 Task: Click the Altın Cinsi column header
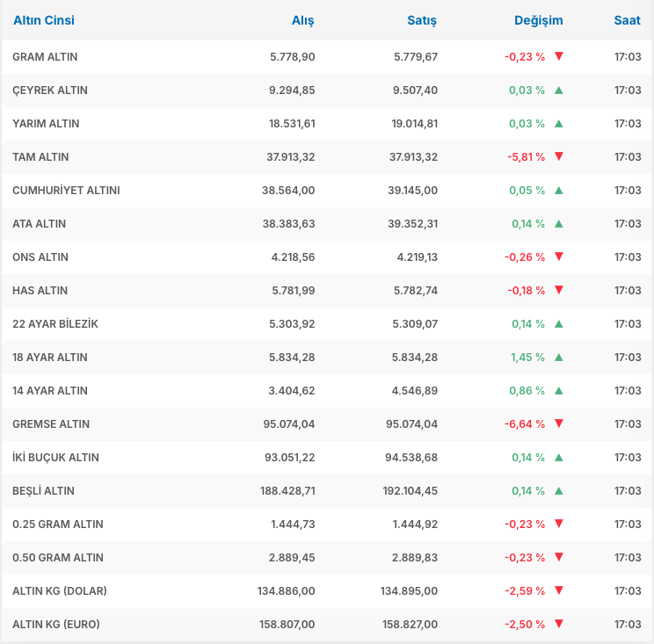pos(43,20)
